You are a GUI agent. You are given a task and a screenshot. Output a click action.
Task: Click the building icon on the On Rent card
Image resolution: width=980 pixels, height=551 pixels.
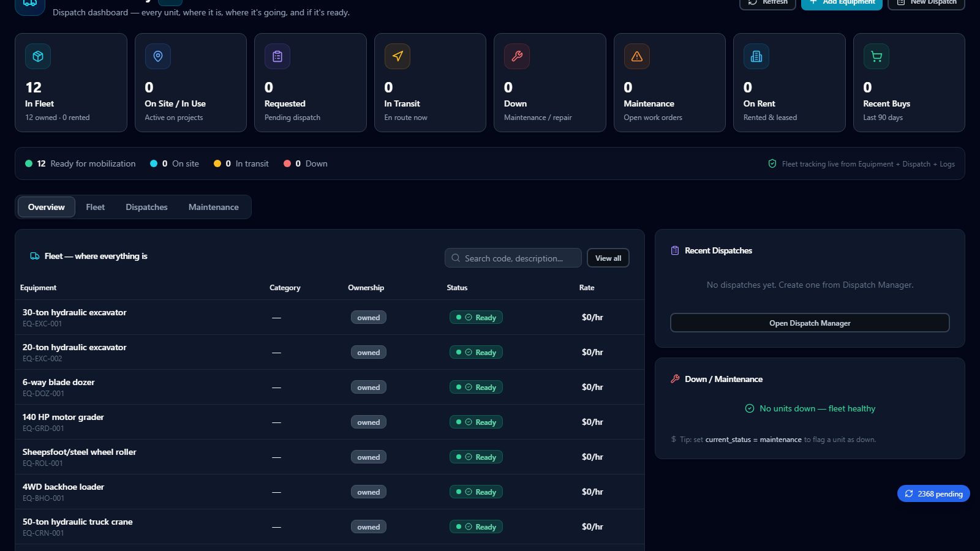coord(756,56)
